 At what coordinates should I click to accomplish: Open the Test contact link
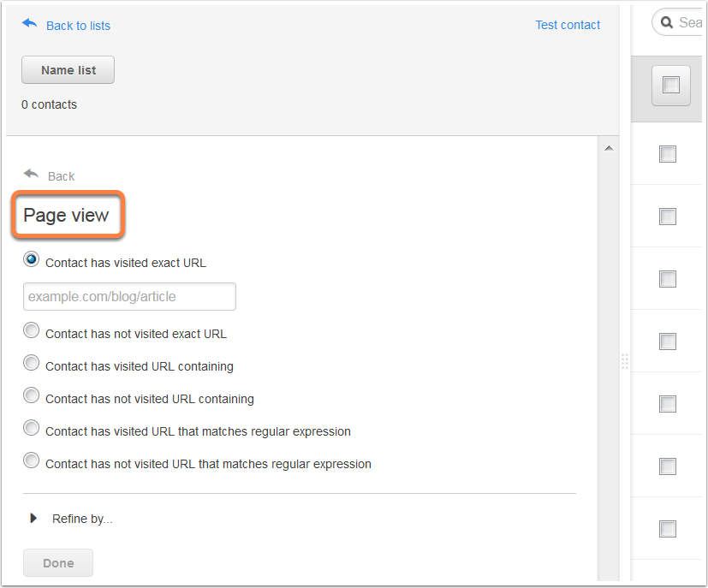click(568, 25)
